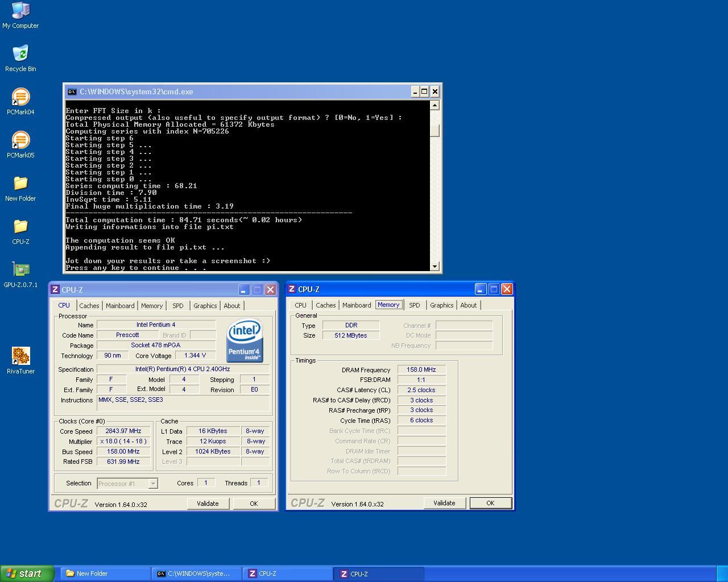This screenshot has width=728, height=582.
Task: Select the RivaTuner desktop icon
Action: (x=20, y=361)
